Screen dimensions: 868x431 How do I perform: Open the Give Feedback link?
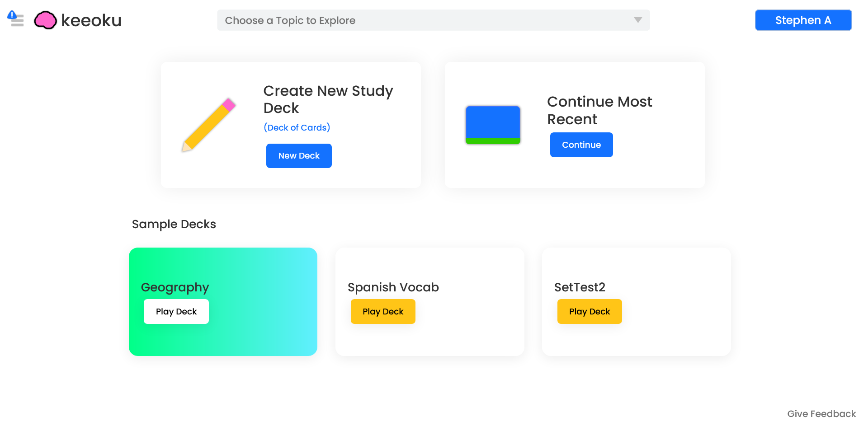(821, 414)
